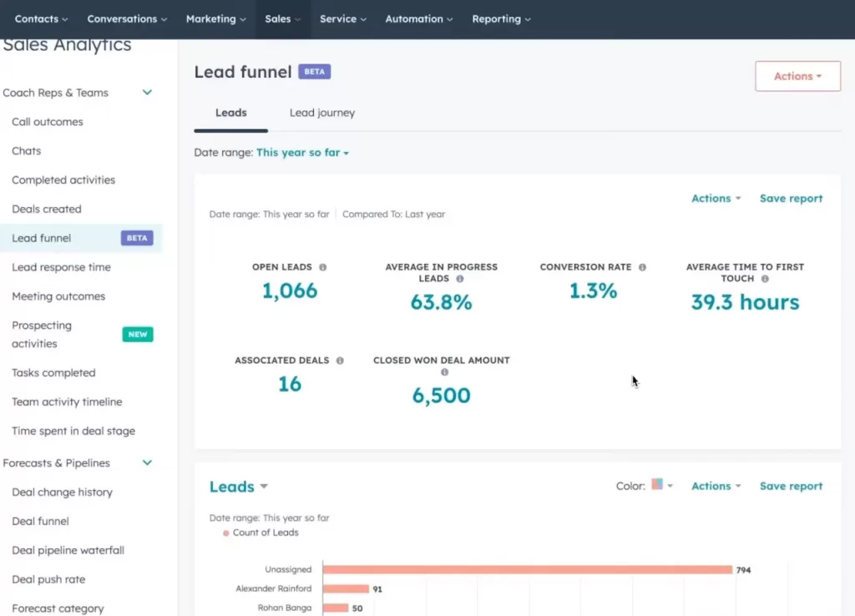Click Save report above the Leads chart
The width and height of the screenshot is (855, 616).
click(790, 486)
